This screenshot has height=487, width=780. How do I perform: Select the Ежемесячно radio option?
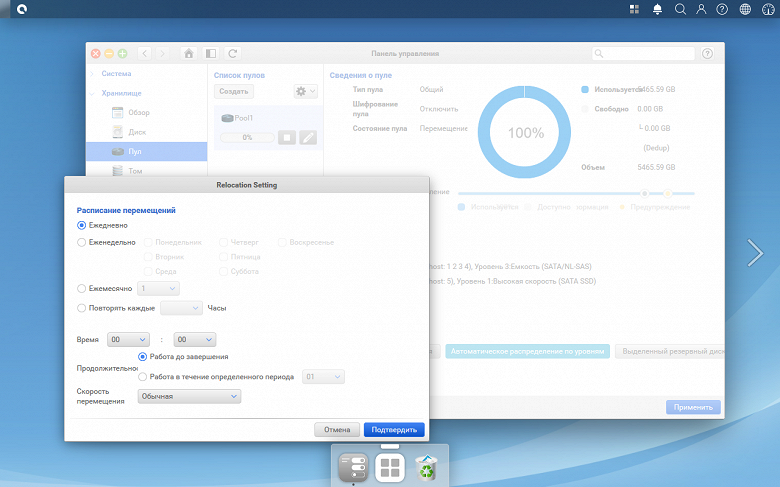click(x=82, y=289)
